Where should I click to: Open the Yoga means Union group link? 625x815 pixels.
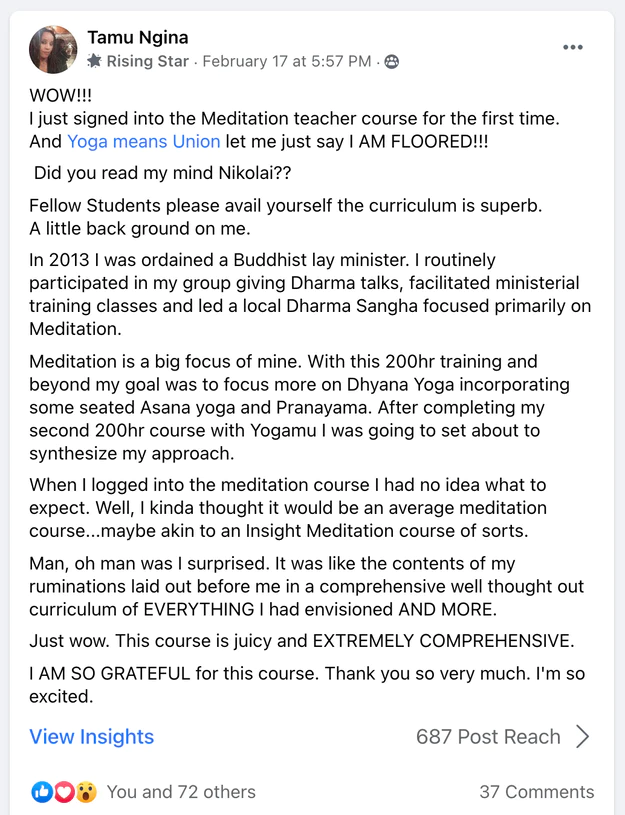coord(143,142)
